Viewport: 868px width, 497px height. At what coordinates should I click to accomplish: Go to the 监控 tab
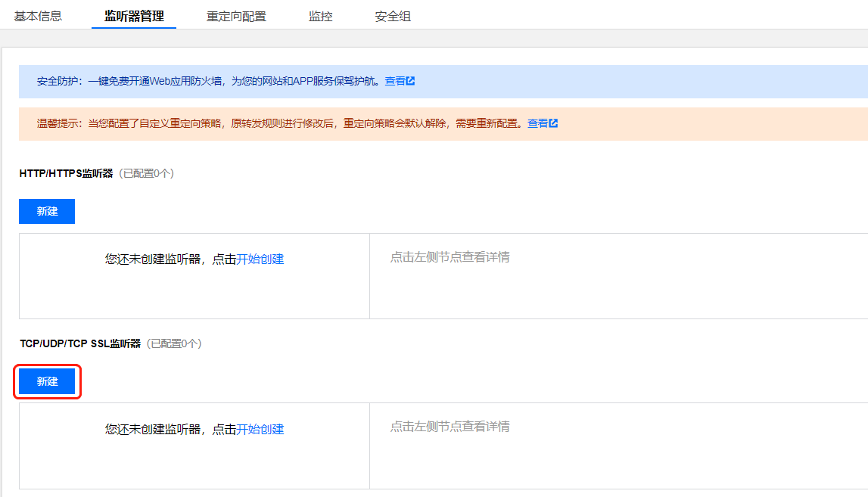click(321, 17)
